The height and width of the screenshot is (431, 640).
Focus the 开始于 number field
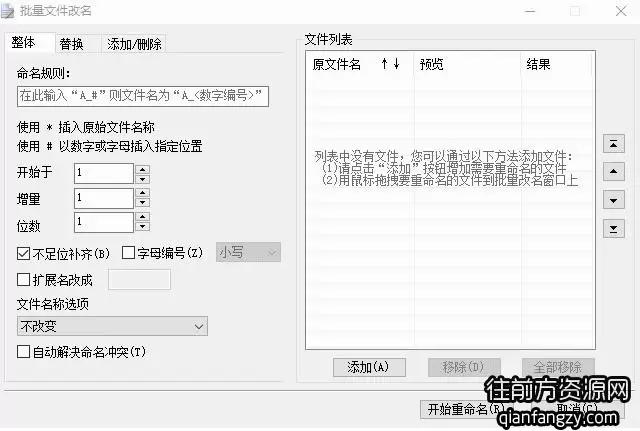tap(104, 173)
